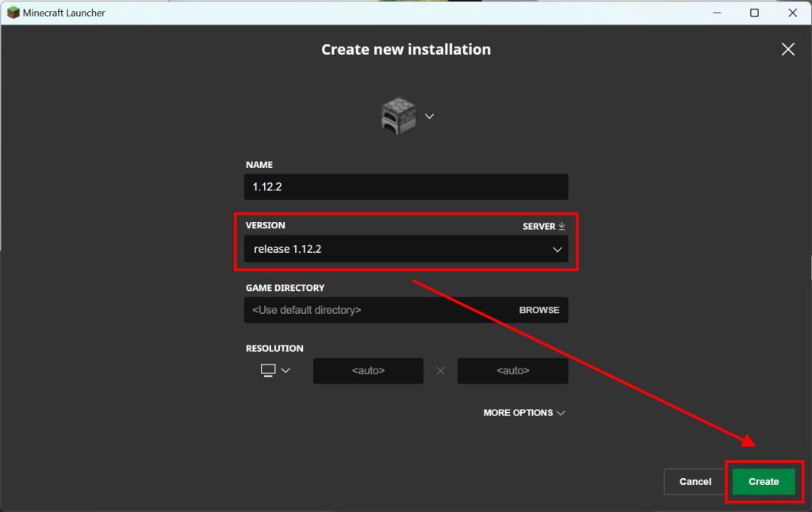Minimize the Minecraft Launcher window
This screenshot has height=512, width=812.
pos(717,13)
